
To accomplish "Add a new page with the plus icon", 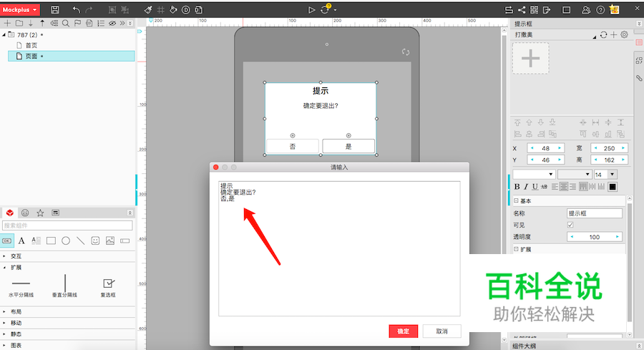I will [7, 23].
